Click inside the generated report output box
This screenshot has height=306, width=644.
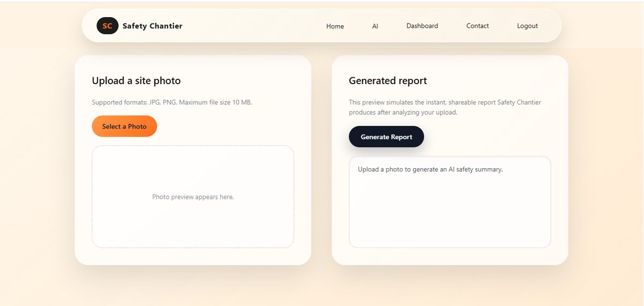[x=450, y=202]
